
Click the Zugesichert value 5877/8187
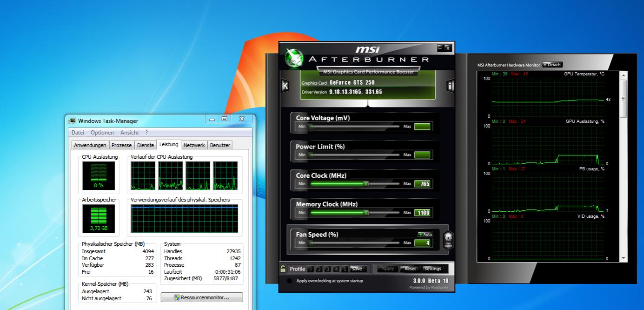coord(227,279)
